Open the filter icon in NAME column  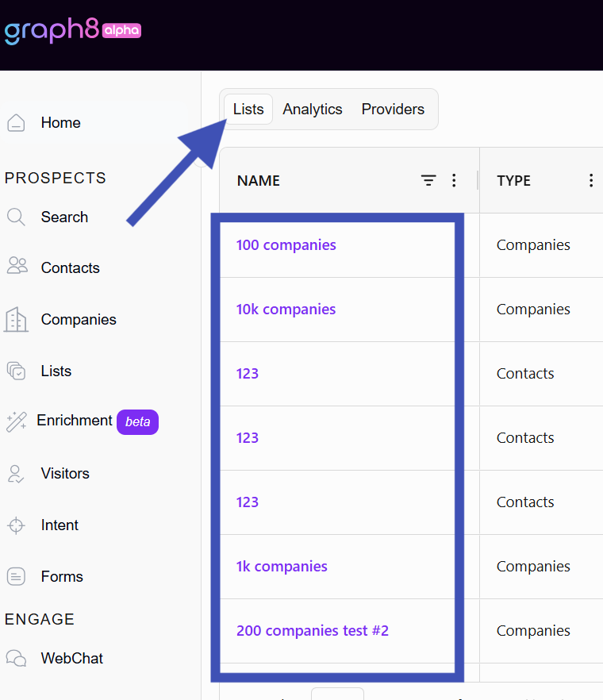coord(428,180)
